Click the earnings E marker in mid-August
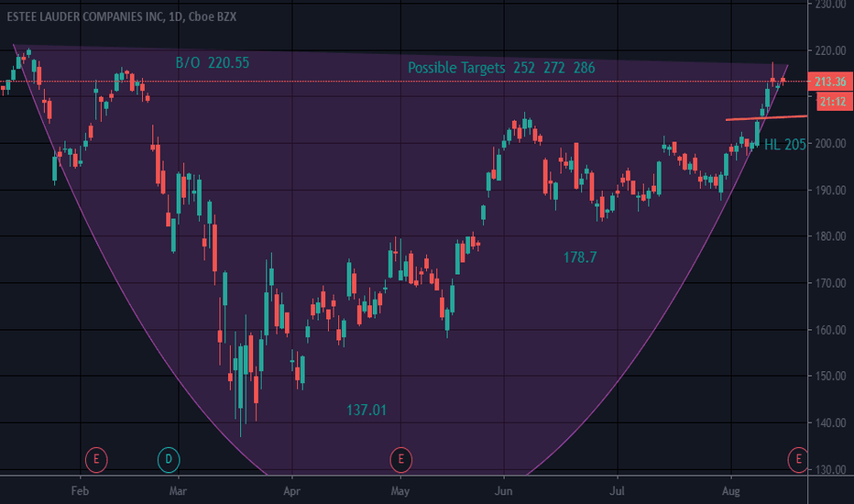 coord(798,459)
